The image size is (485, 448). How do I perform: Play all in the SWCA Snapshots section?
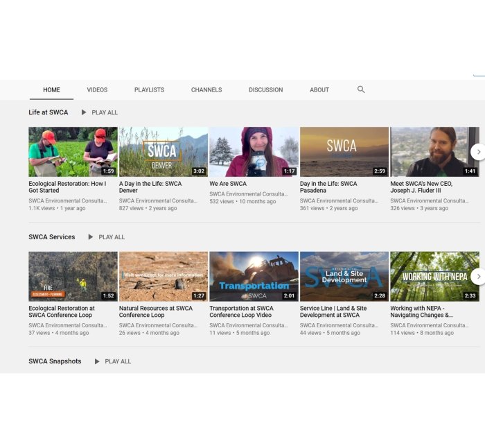(x=118, y=361)
